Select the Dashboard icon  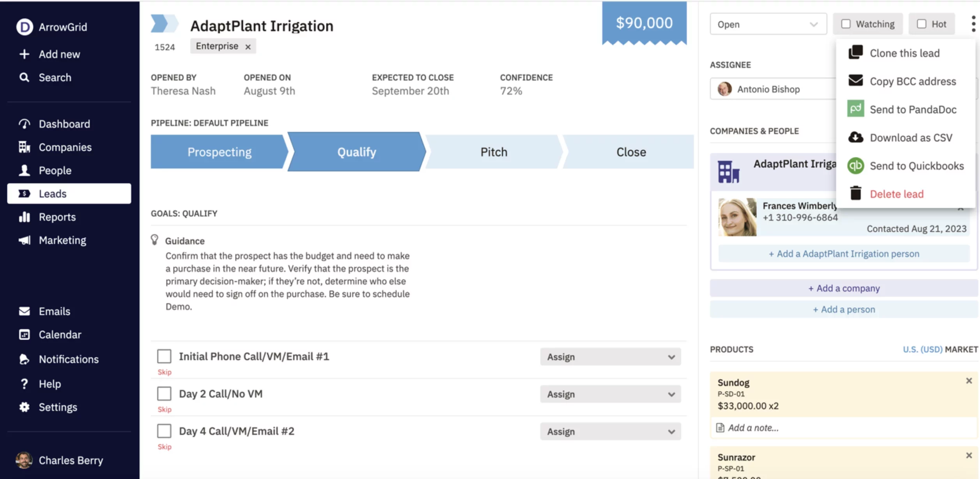(24, 124)
